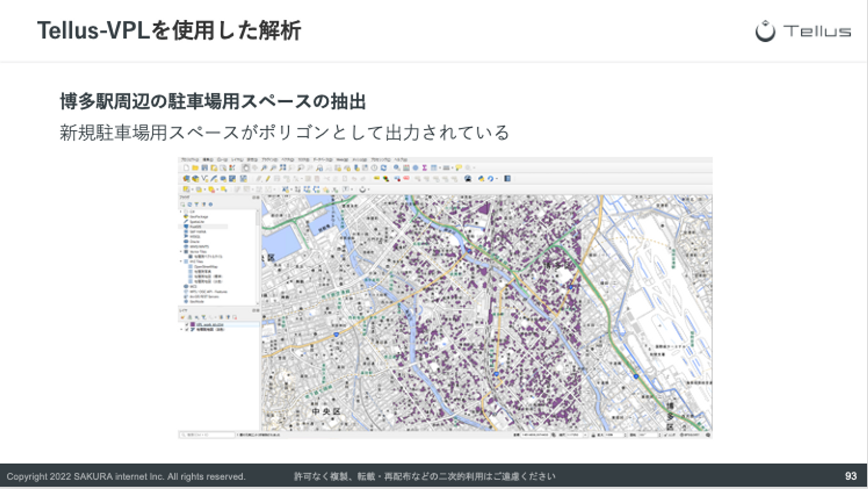Viewport: 868px width, 489px height.
Task: Click the New Temporary Scratch Layer icon
Action: tap(223, 178)
